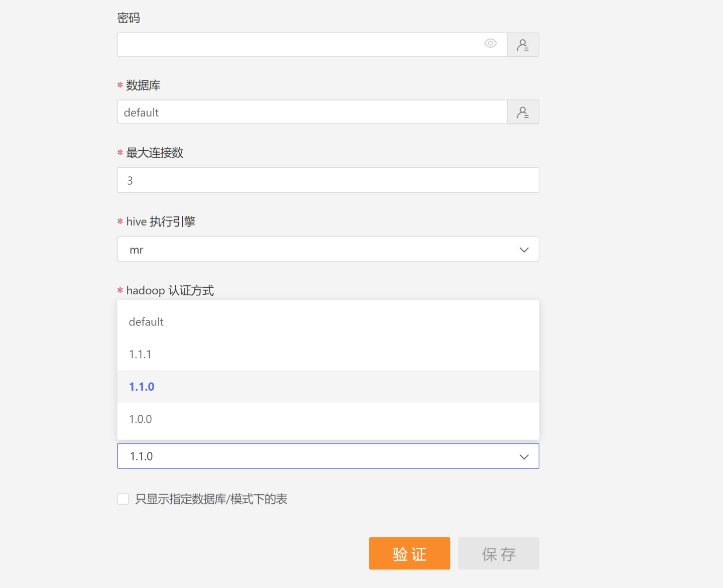Click the chevron arrow on the mr dropdown
Image resolution: width=723 pixels, height=588 pixels.
coord(524,250)
